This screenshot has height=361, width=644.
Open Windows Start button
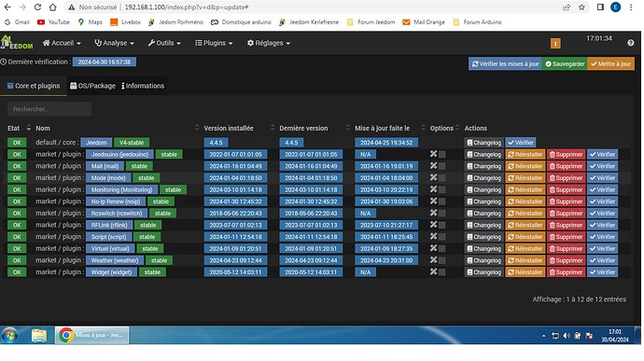[x=10, y=335]
